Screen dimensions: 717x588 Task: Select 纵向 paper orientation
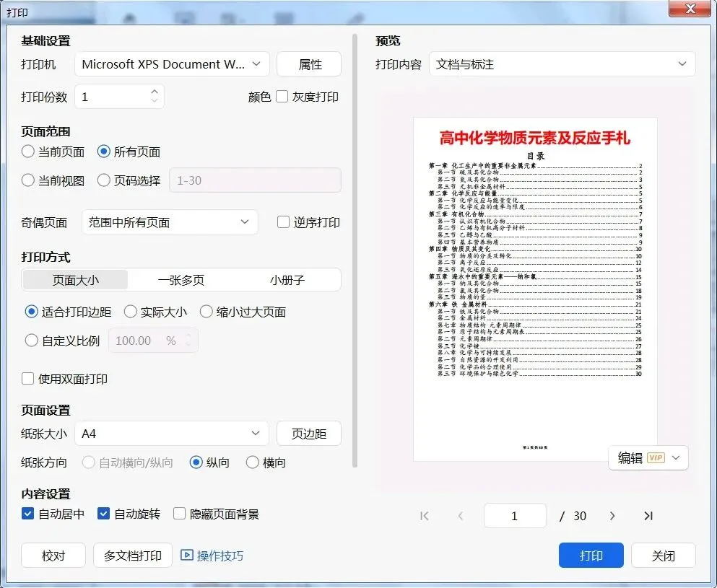pos(196,462)
